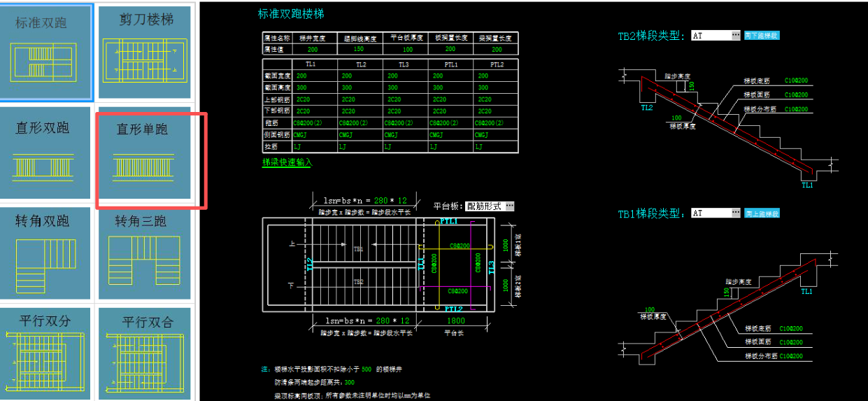This screenshot has width=868, height=401.
Task: Edit the 平台长 value 1800
Action: pyautogui.click(x=455, y=321)
